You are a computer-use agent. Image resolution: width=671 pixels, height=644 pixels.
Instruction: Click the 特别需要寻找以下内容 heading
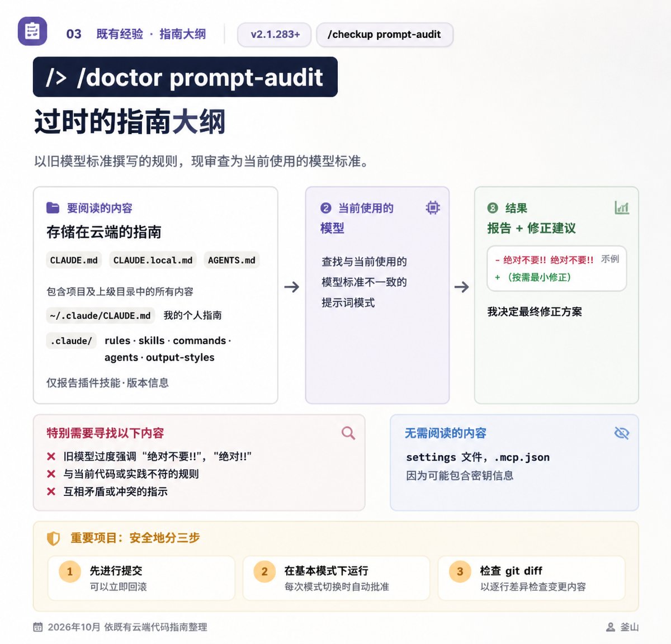(105, 433)
